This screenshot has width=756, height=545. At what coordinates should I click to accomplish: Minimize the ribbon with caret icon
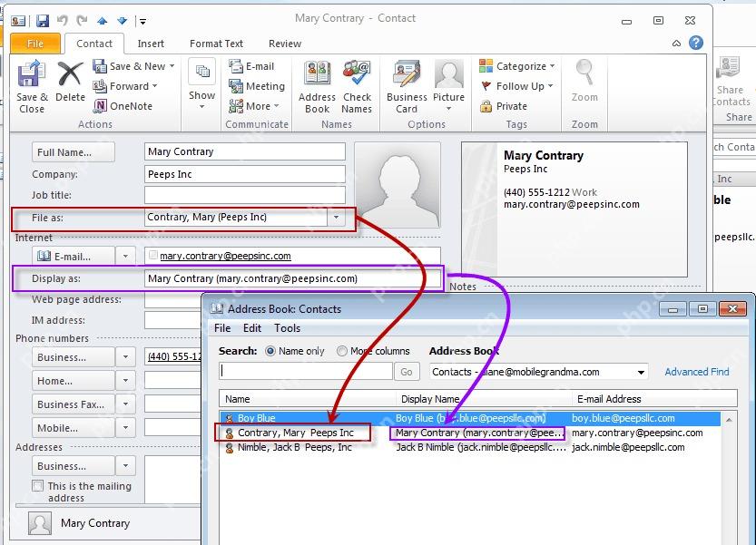tap(676, 44)
